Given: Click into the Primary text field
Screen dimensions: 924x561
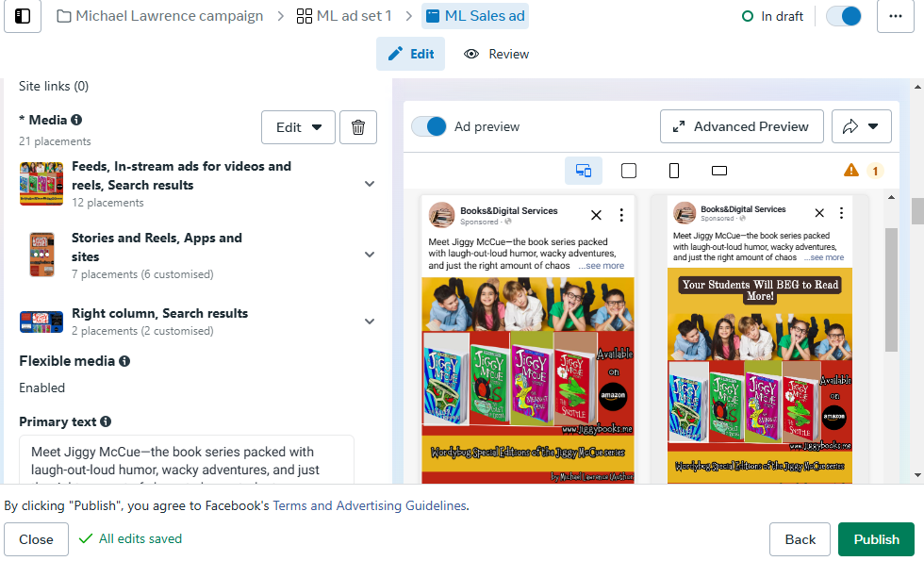Looking at the screenshot, I should coord(187,461).
